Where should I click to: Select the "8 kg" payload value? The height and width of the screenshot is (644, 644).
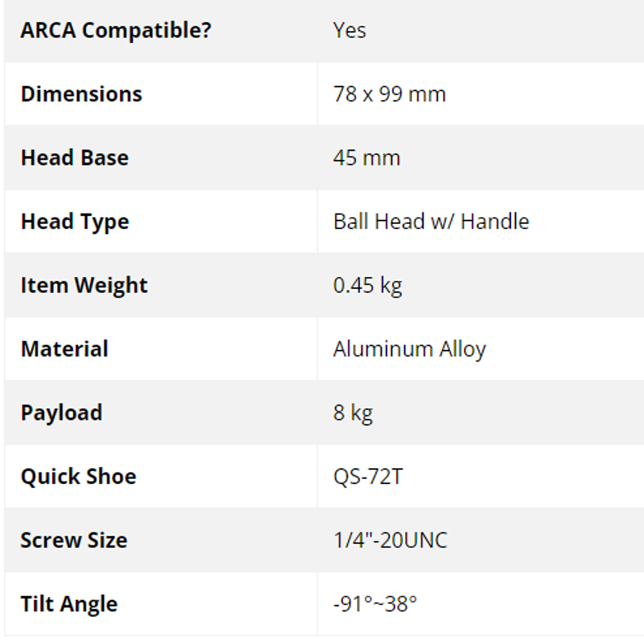(x=353, y=413)
